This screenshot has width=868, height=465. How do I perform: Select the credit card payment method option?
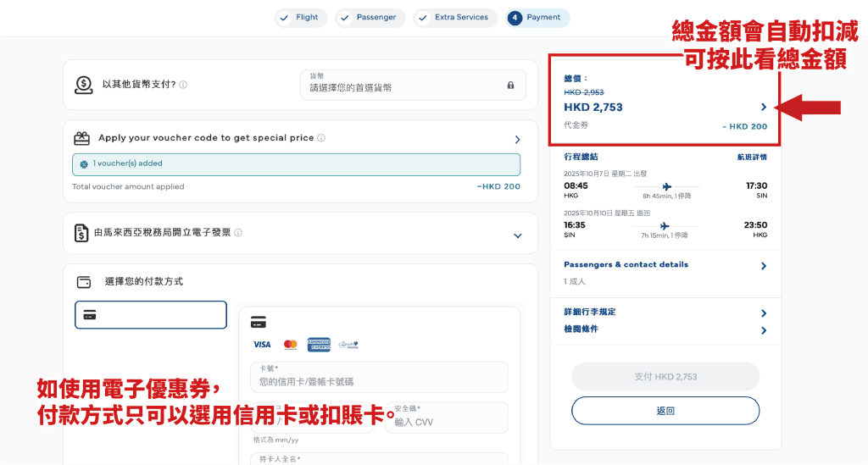tap(150, 315)
